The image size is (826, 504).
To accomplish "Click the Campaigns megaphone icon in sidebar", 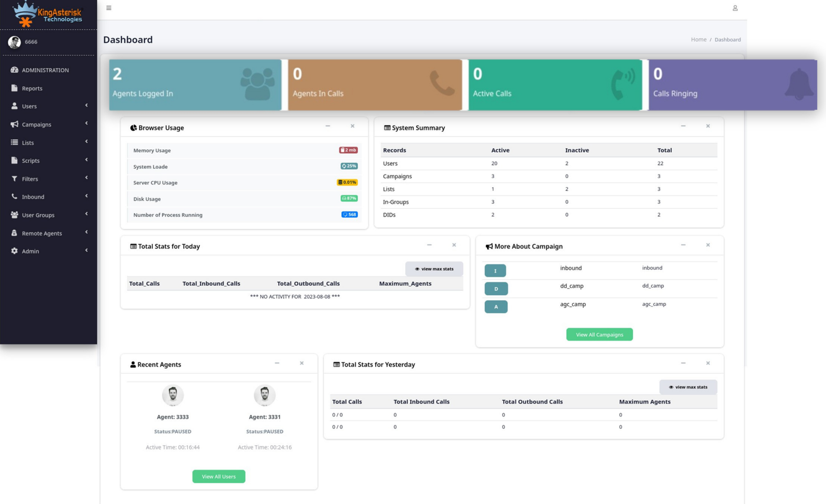I will 14,124.
